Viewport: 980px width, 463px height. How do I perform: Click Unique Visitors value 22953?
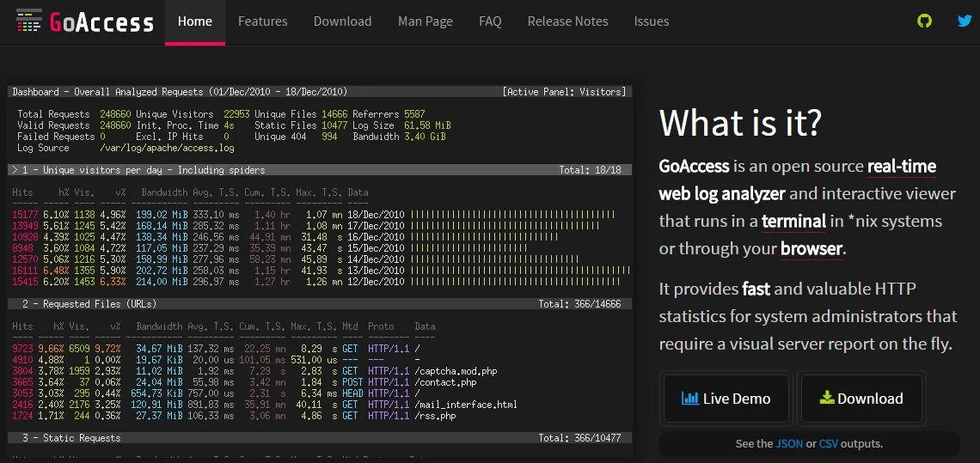click(237, 114)
